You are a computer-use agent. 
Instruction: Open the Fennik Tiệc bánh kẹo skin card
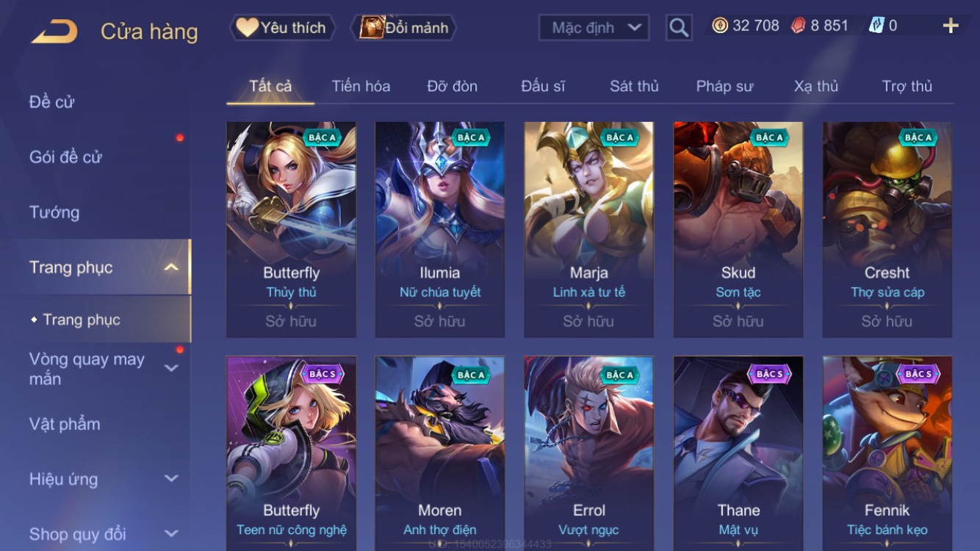(x=887, y=453)
